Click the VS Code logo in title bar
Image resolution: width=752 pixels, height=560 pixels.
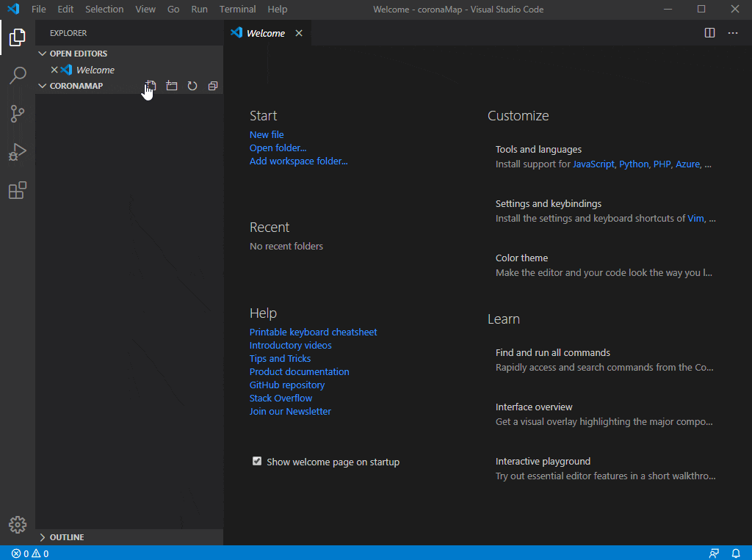[x=13, y=9]
